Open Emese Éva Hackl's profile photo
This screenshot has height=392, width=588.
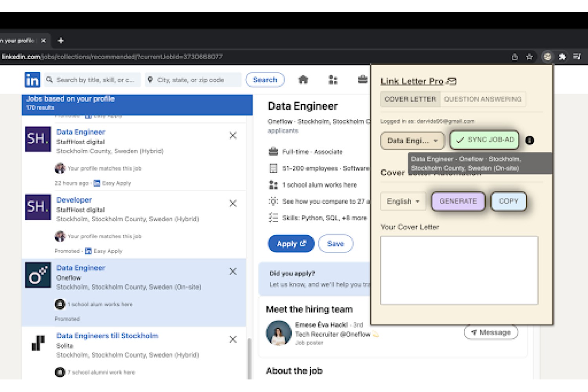[279, 333]
